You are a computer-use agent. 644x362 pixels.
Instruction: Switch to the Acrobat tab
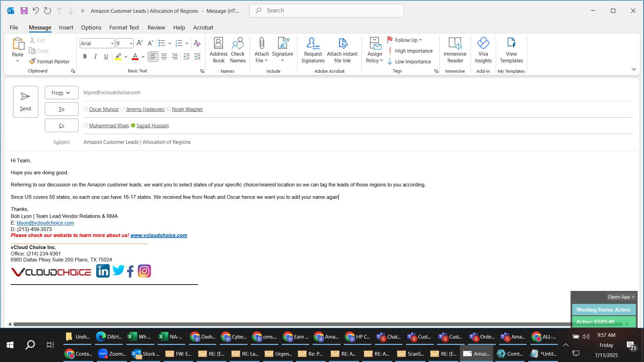[x=203, y=27]
